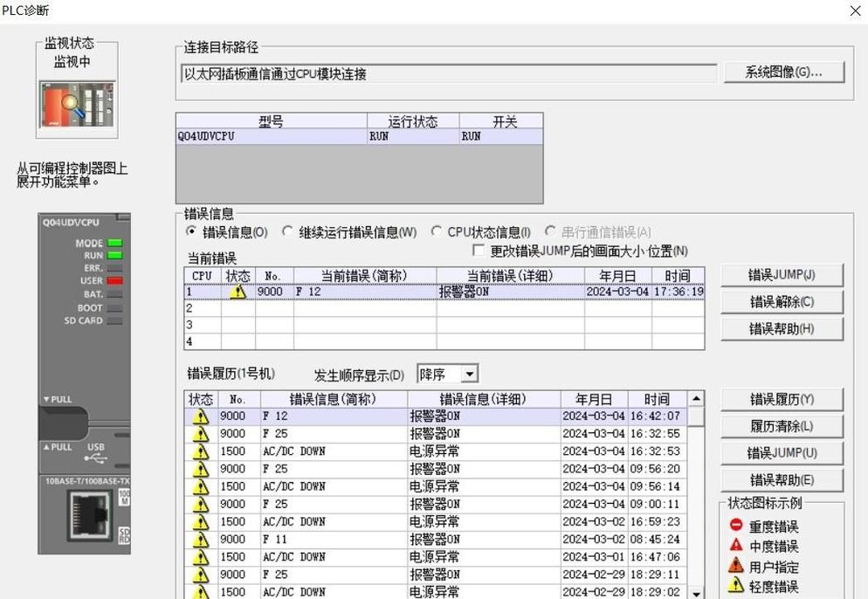
Task: Click the 运行状态 column header
Action: [413, 121]
